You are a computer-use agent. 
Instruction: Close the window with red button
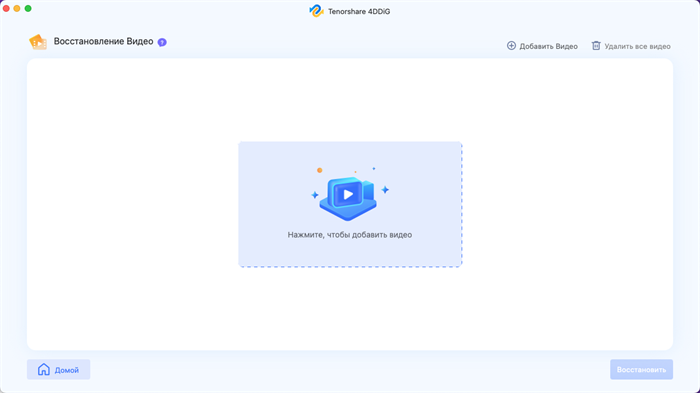pyautogui.click(x=6, y=8)
